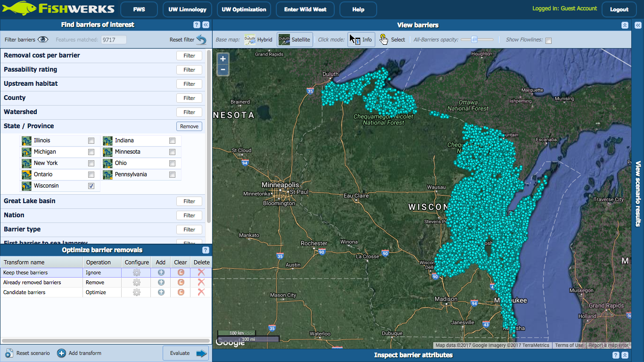Click the Reset filter arrow icon
Screen dimensions: 644x362
pyautogui.click(x=201, y=40)
